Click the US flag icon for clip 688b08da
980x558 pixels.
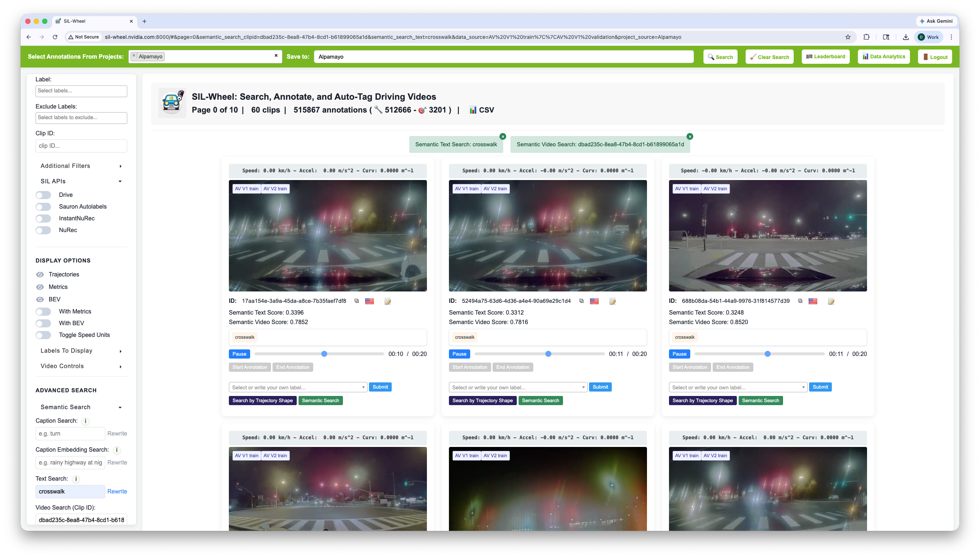click(x=813, y=301)
